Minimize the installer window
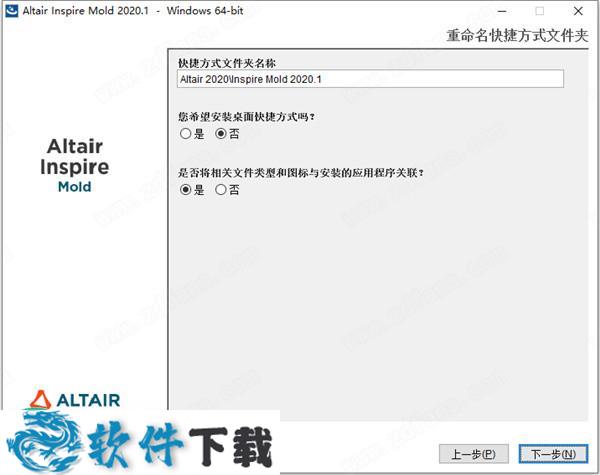Screen dimensions: 600x475 [x=502, y=11]
